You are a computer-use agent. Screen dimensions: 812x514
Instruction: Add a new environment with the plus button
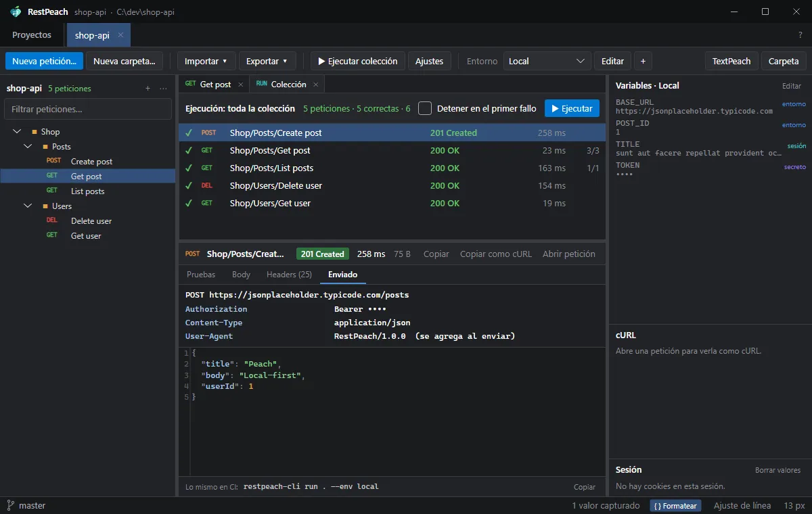[643, 61]
